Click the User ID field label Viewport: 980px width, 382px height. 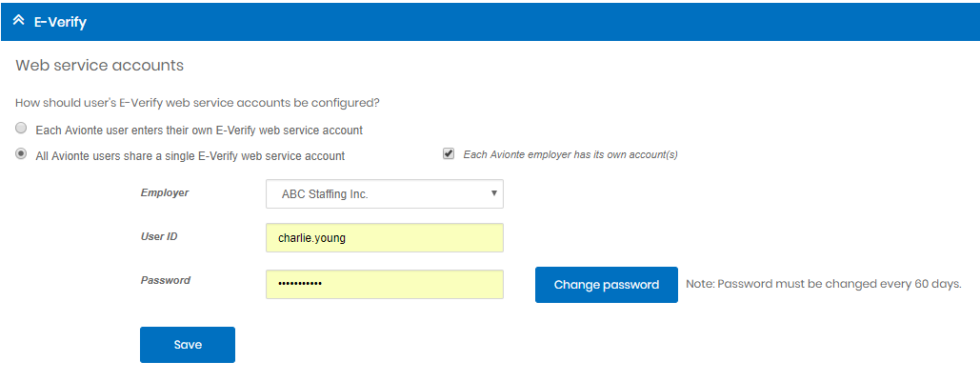point(159,236)
